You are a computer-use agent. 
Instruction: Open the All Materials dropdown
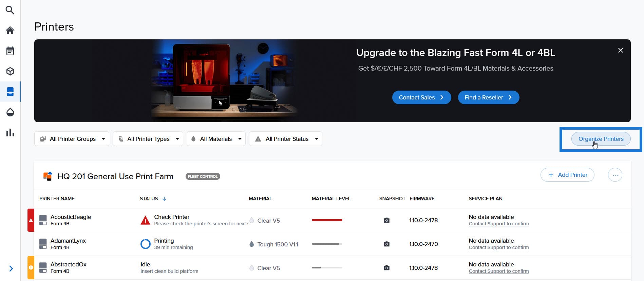[x=216, y=139]
